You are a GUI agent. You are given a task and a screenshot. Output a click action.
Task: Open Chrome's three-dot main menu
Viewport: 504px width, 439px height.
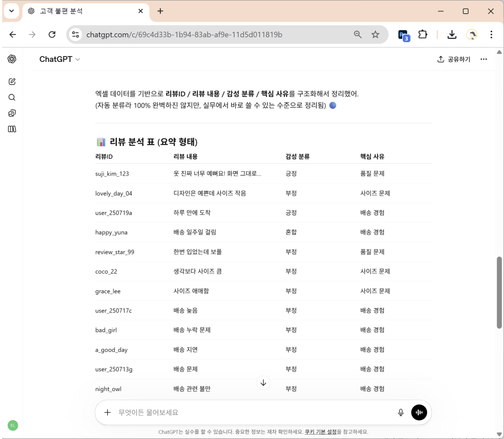[491, 34]
